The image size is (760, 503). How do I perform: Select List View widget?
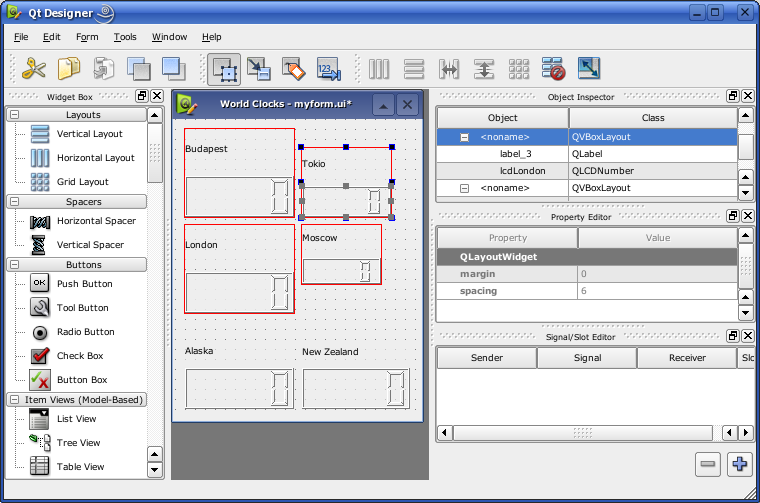[x=63, y=419]
